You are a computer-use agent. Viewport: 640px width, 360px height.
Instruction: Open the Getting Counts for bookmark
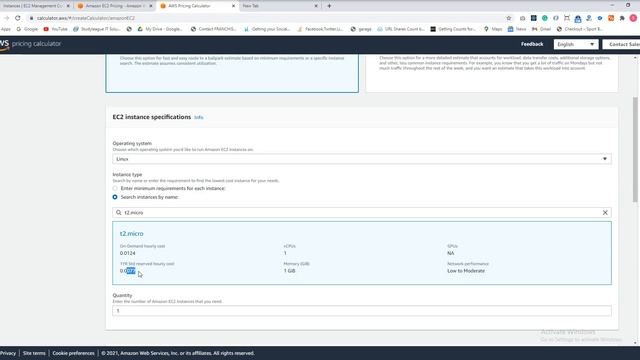coord(453,29)
